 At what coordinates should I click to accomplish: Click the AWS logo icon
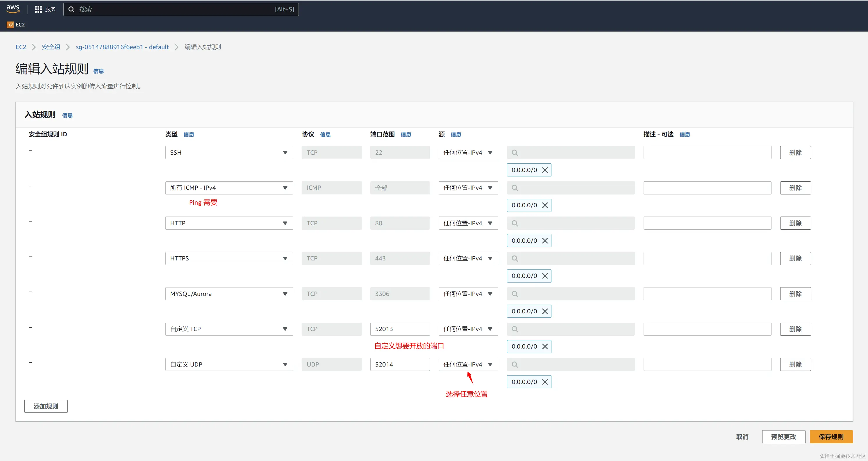(x=13, y=9)
